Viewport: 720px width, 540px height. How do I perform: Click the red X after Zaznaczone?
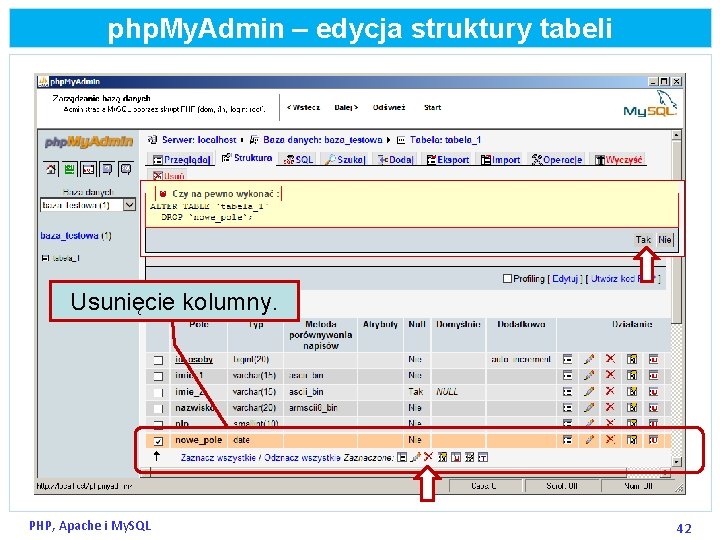click(428, 456)
